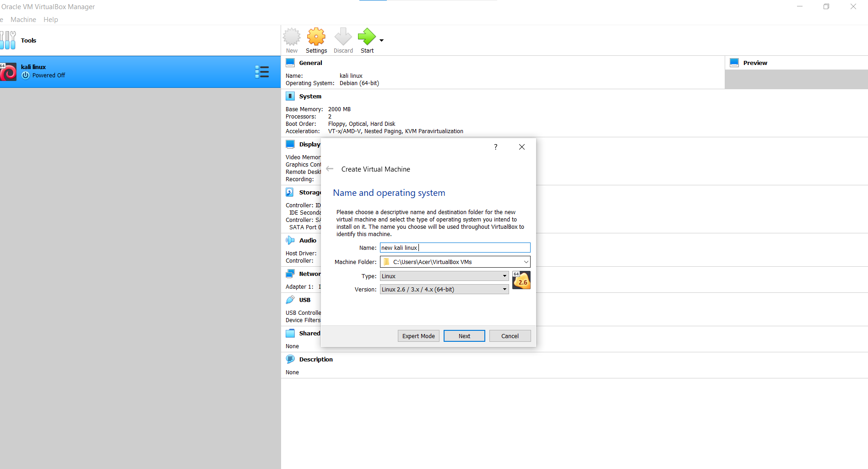The width and height of the screenshot is (868, 469).
Task: Click the System section icon
Action: point(290,96)
